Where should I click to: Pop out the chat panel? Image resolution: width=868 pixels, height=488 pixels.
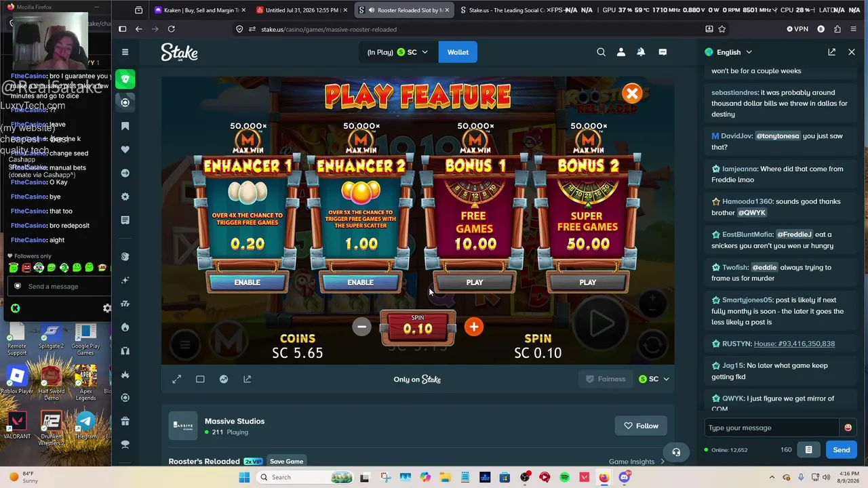(831, 52)
